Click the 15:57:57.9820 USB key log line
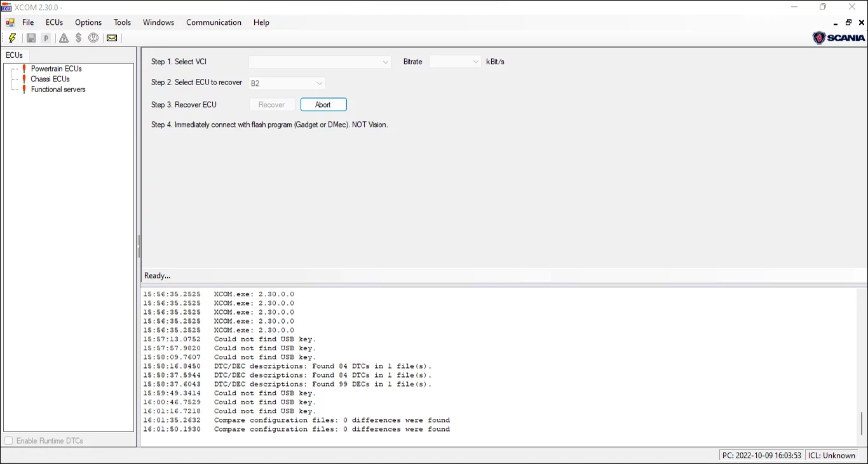This screenshot has width=868, height=464. coord(229,348)
